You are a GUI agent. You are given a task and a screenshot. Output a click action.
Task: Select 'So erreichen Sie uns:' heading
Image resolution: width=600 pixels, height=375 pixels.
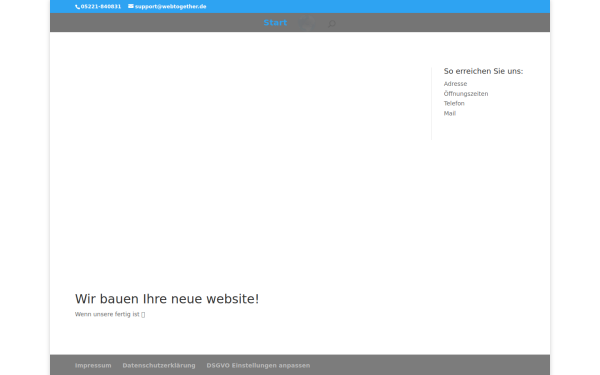[483, 71]
